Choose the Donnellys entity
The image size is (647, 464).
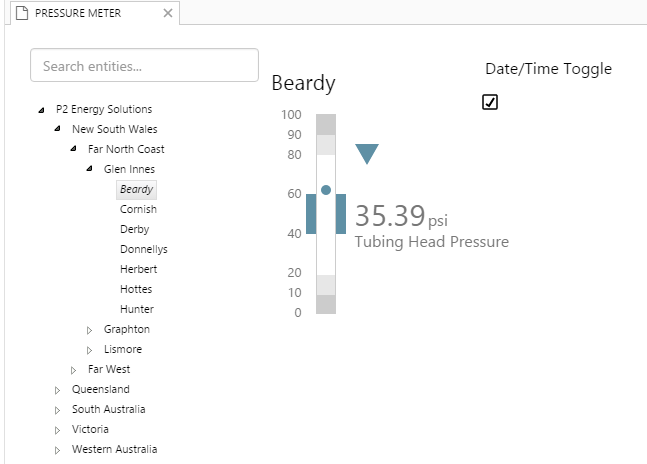tap(143, 249)
